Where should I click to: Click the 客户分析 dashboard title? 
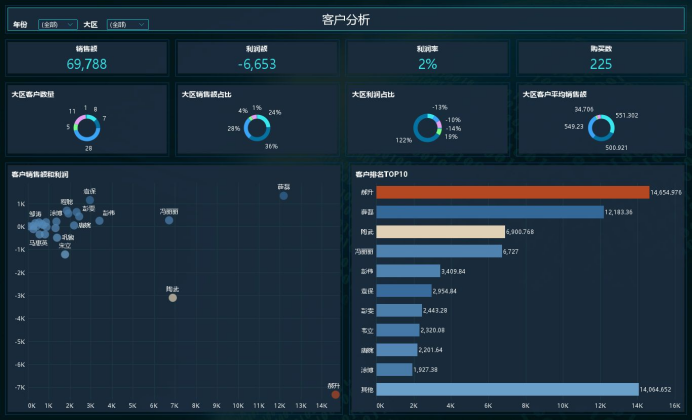coord(346,19)
